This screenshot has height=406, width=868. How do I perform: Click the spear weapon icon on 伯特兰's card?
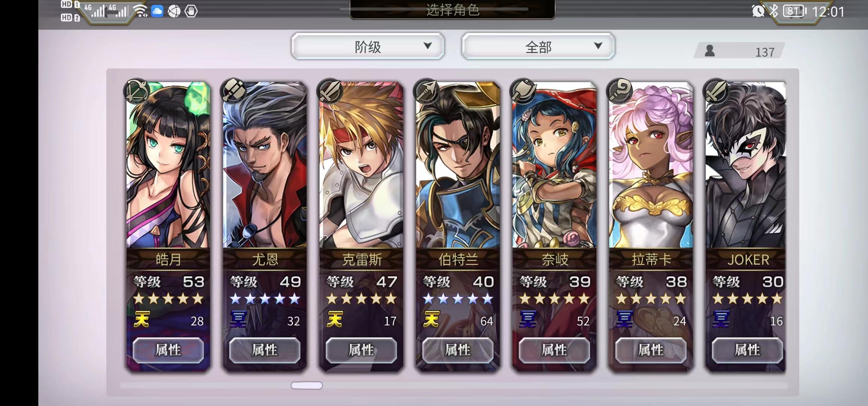426,91
